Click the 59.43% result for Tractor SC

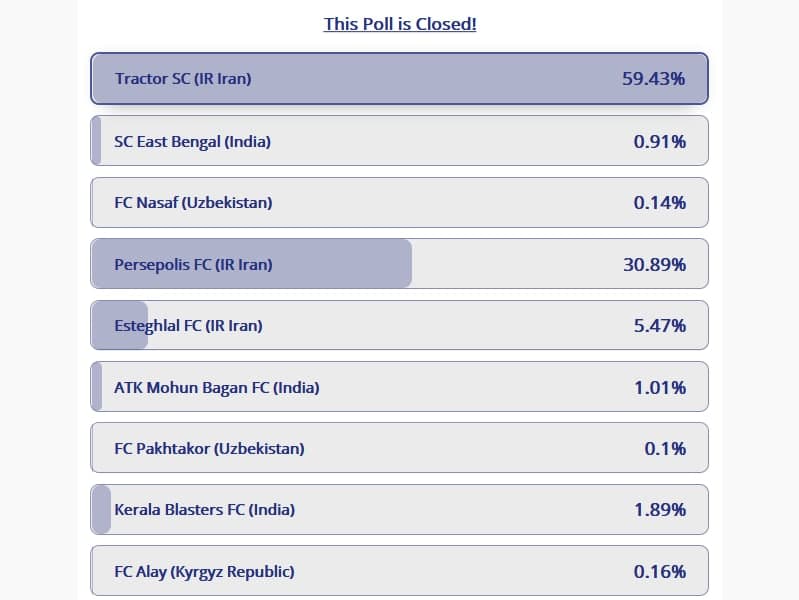tap(653, 79)
